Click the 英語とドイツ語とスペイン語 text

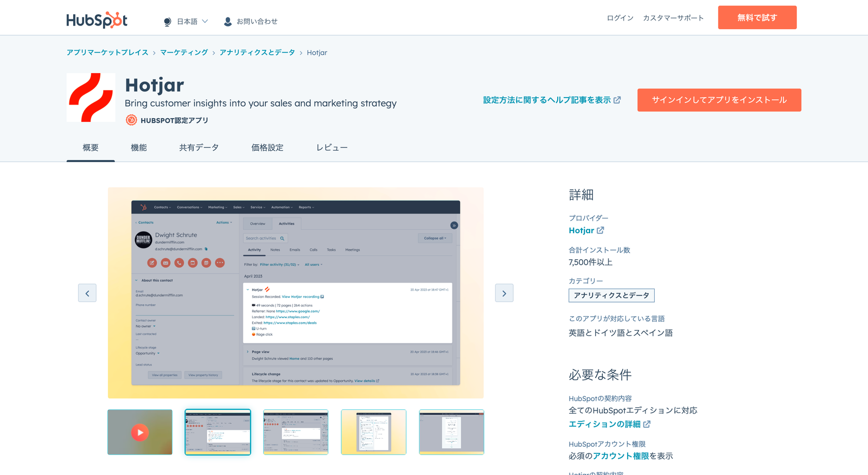point(621,333)
